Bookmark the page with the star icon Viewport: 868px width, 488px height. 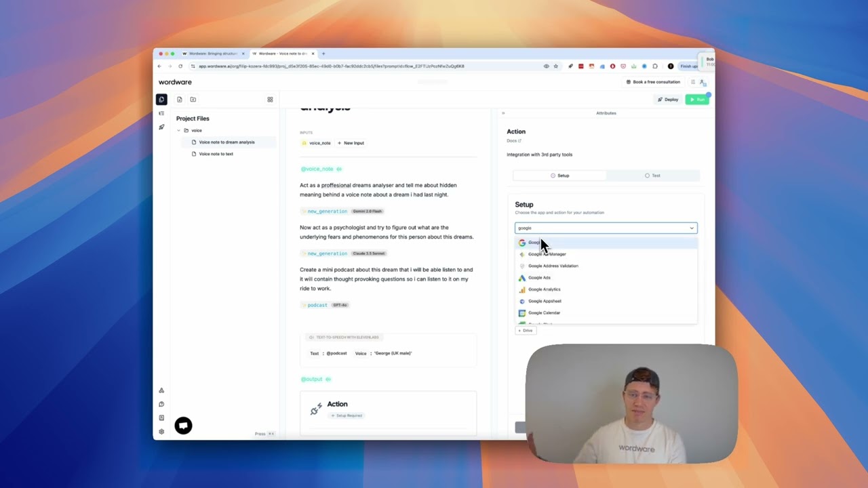tap(556, 66)
